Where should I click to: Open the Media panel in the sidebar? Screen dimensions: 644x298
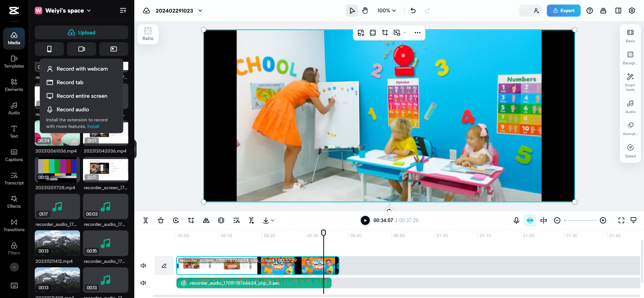point(14,38)
